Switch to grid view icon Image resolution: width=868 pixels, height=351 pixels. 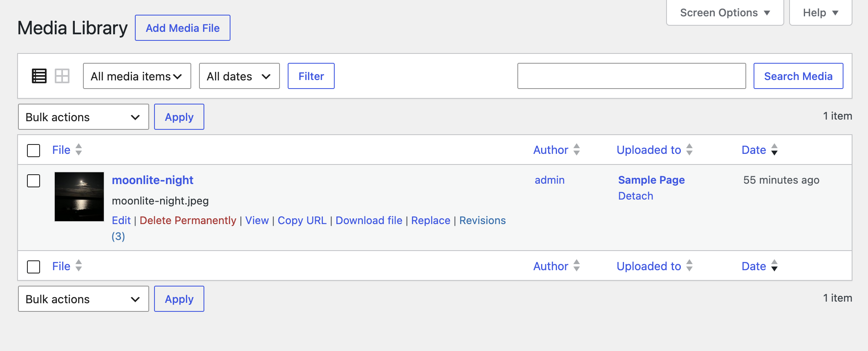tap(62, 76)
